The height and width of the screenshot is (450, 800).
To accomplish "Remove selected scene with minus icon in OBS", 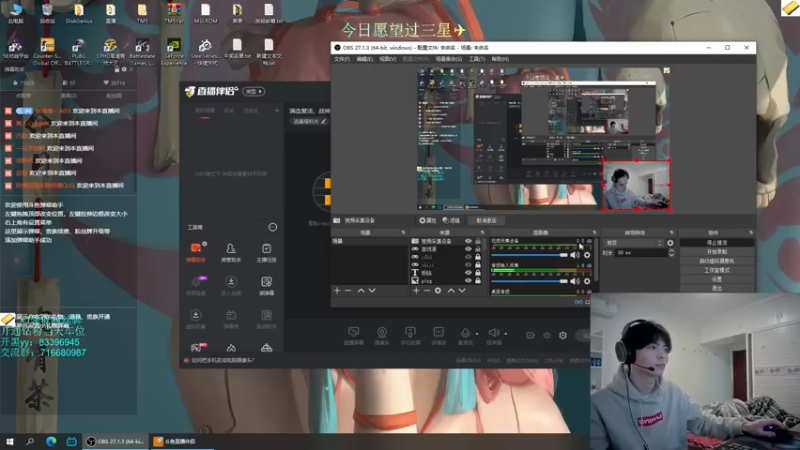I will [x=348, y=290].
